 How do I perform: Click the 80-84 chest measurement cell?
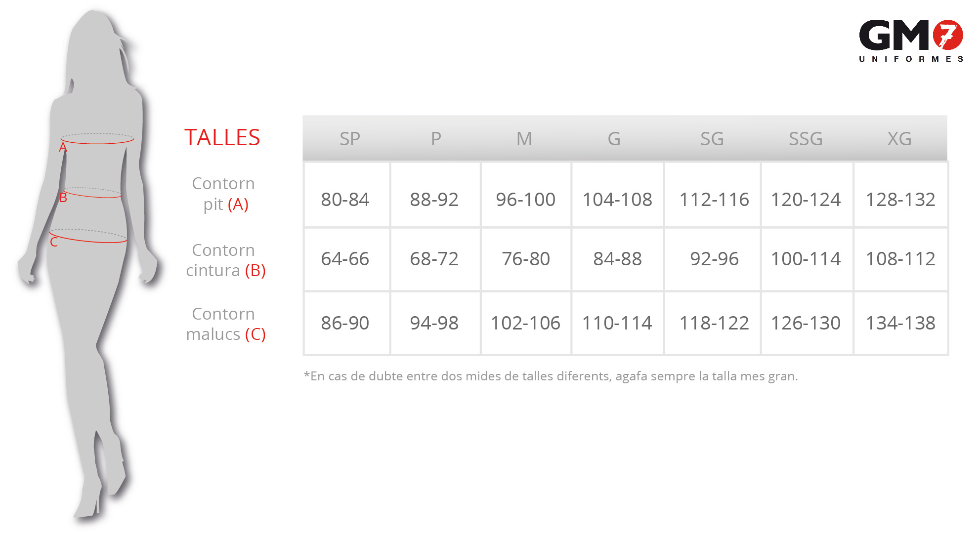click(345, 200)
